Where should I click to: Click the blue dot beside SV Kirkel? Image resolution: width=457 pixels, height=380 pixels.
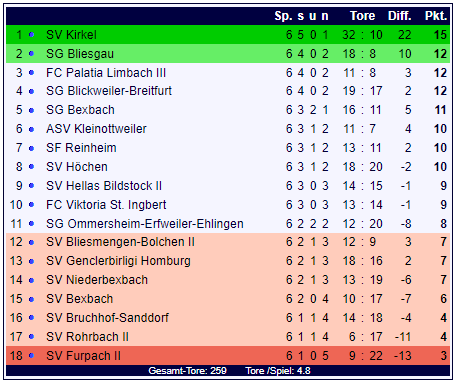tap(31, 35)
